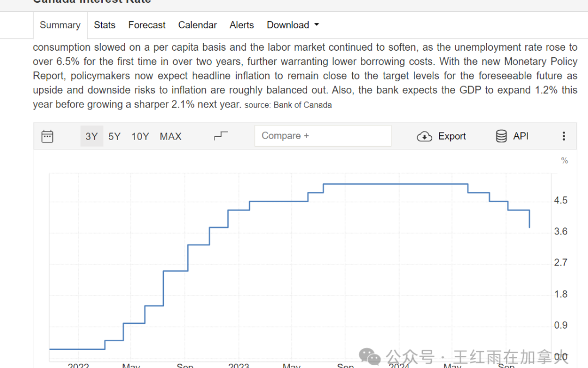
Task: Select the 3Y time range
Action: 91,136
